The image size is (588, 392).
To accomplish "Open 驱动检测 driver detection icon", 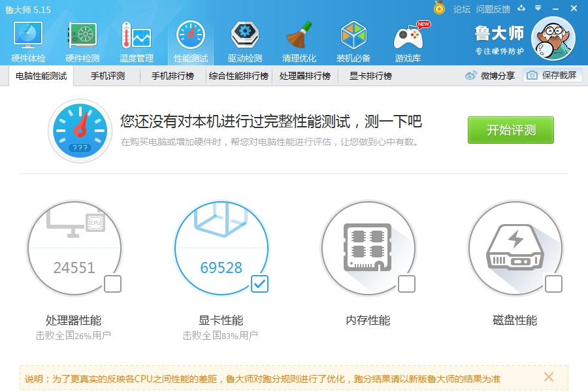I will point(244,35).
